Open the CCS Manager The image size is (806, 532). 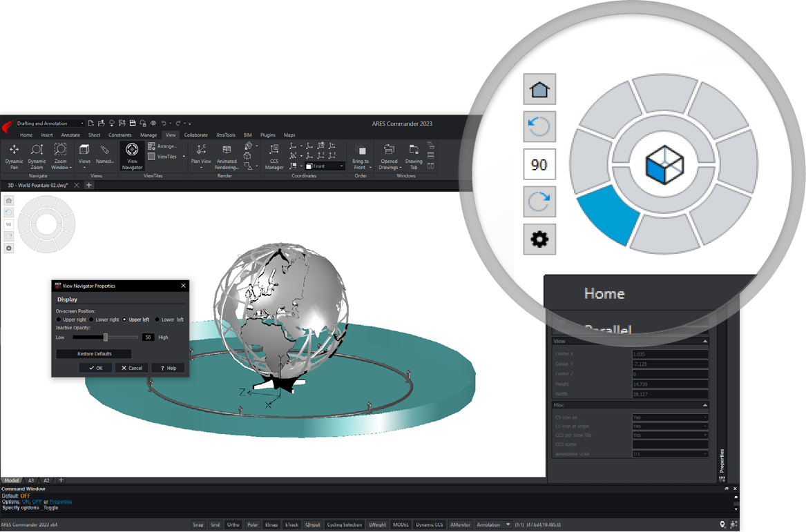pyautogui.click(x=274, y=156)
